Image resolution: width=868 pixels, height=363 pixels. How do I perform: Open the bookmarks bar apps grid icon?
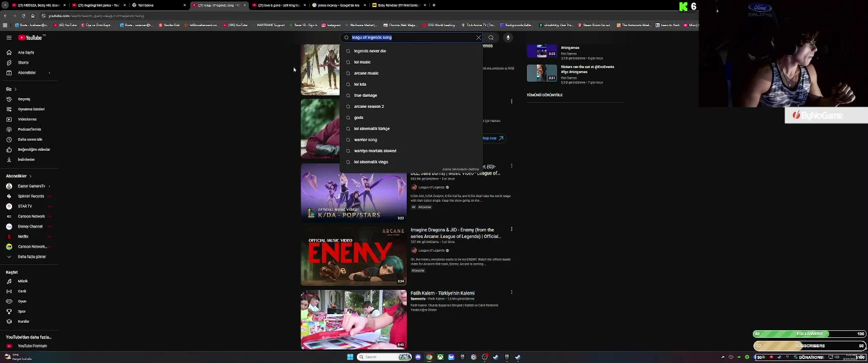coord(5,25)
